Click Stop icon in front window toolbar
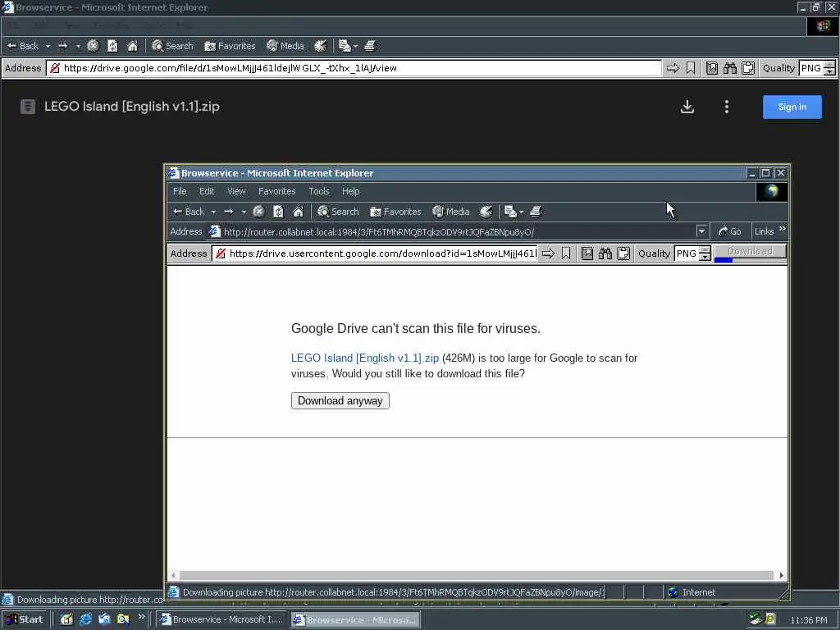The width and height of the screenshot is (840, 630). point(258,212)
